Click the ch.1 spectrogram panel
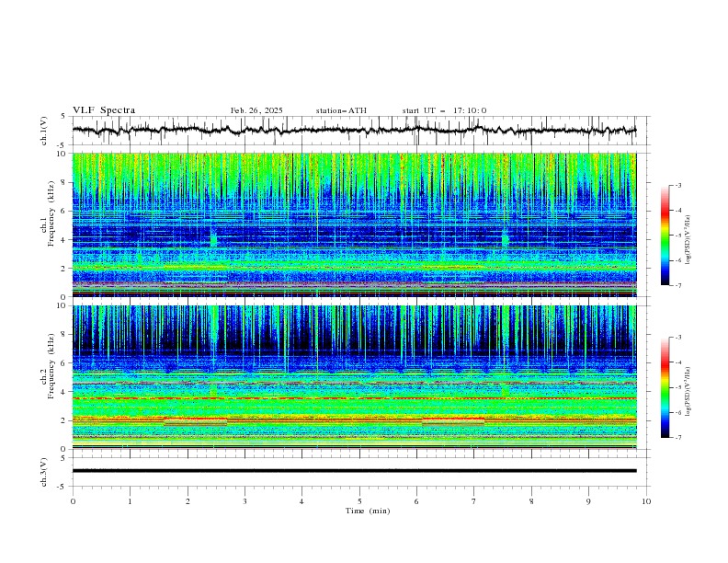Screen dimensions: 728x563 [354, 224]
